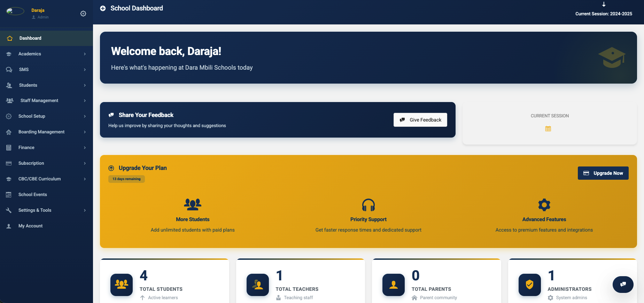Click the TOTAL STUDENTS label

tap(161, 289)
